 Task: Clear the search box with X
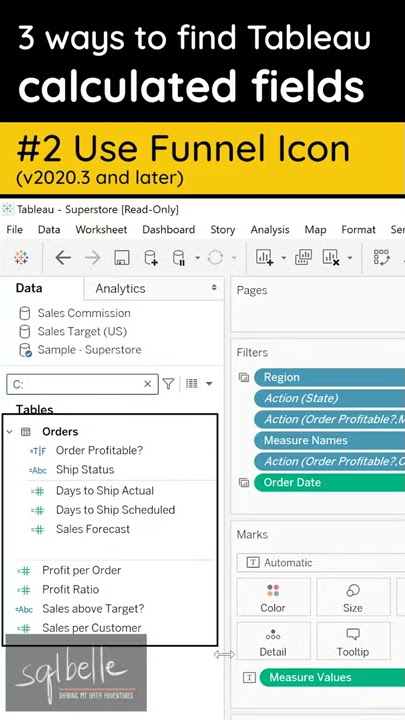coord(147,384)
